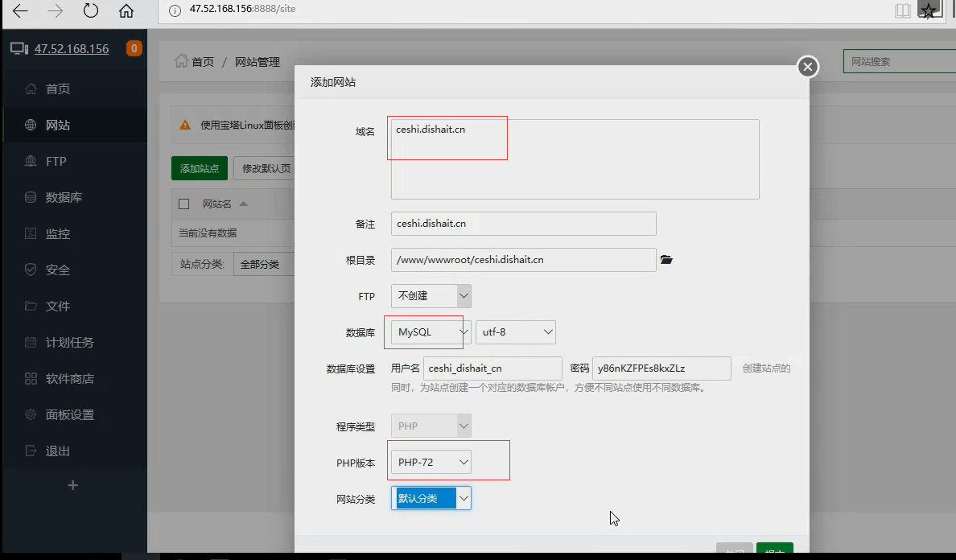The width and height of the screenshot is (956, 560).
Task: Click the grid icon beside 软件商店
Action: [31, 378]
